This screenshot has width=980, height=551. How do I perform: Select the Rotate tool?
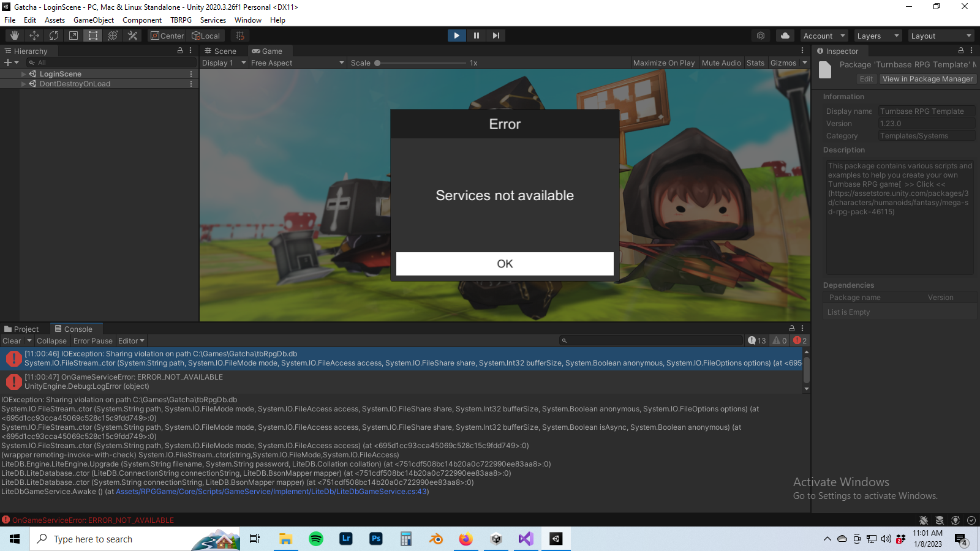pos(54,35)
